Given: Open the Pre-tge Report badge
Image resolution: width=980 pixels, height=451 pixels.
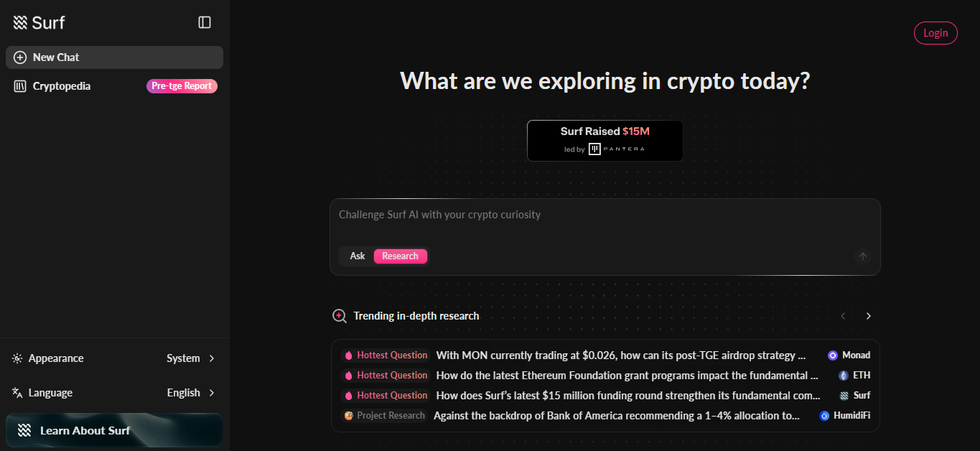Looking at the screenshot, I should click(182, 86).
